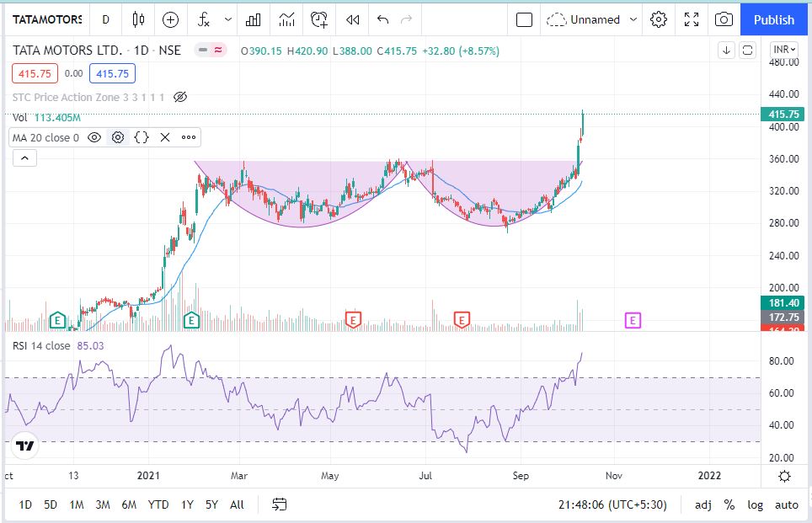This screenshot has width=812, height=523.
Task: Click the red earnings marker near May
Action: [x=353, y=319]
